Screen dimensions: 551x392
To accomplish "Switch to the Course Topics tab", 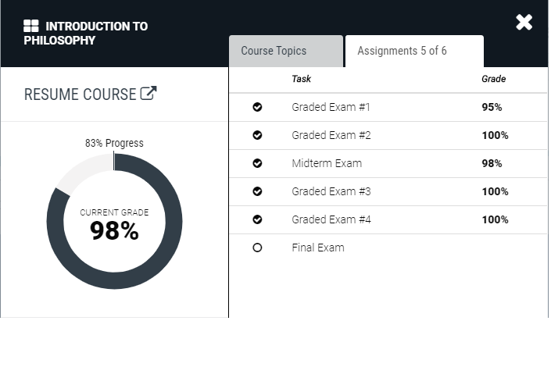I will 286,51.
